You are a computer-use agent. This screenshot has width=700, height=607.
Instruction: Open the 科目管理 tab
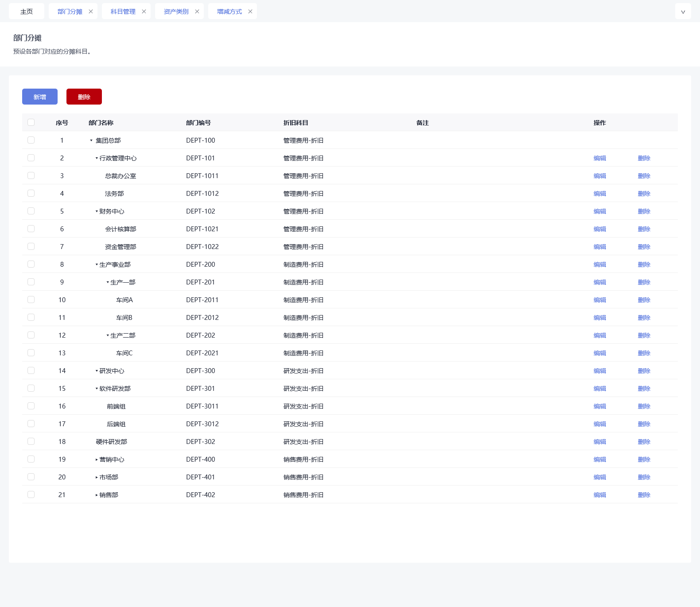[x=123, y=12]
